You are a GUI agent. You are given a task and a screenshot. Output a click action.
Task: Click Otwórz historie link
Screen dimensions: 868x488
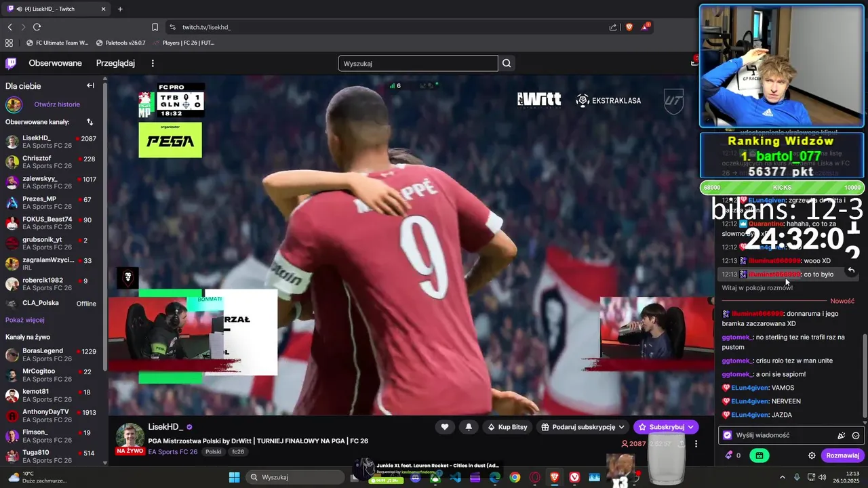pos(57,104)
